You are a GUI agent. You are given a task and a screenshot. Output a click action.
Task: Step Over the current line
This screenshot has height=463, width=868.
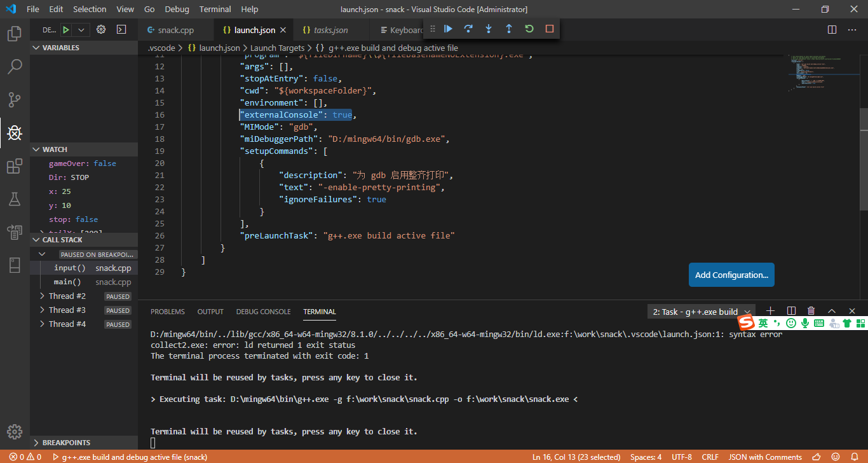click(468, 28)
